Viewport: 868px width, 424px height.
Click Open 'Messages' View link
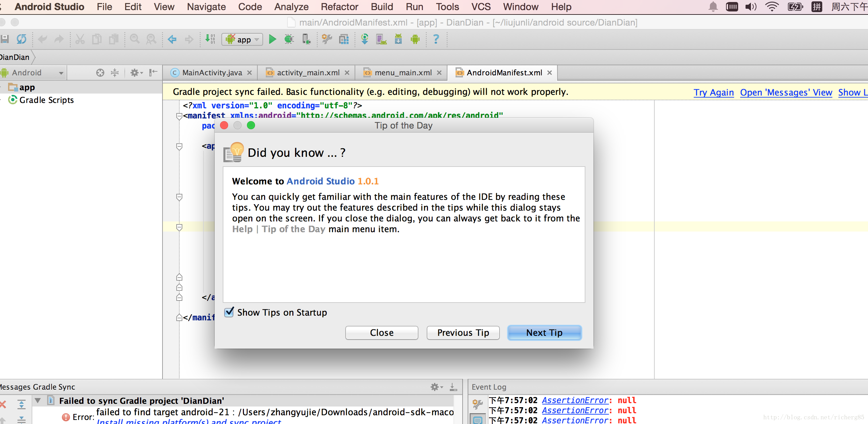[786, 92]
